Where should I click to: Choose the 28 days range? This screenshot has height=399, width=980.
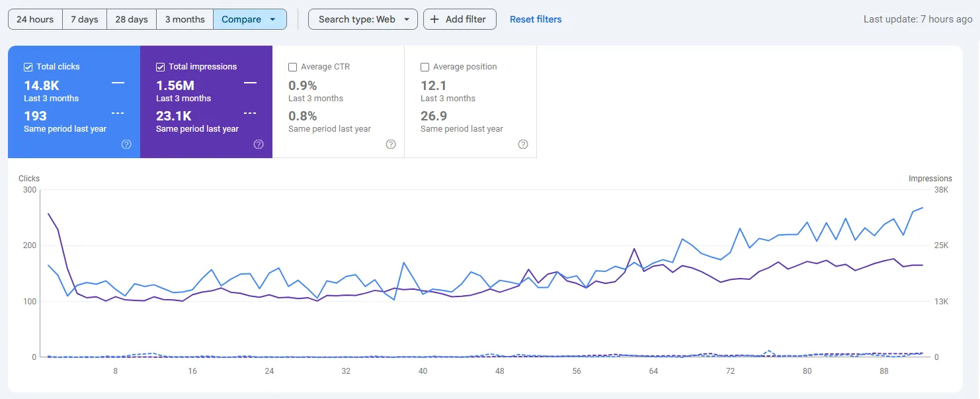(132, 19)
